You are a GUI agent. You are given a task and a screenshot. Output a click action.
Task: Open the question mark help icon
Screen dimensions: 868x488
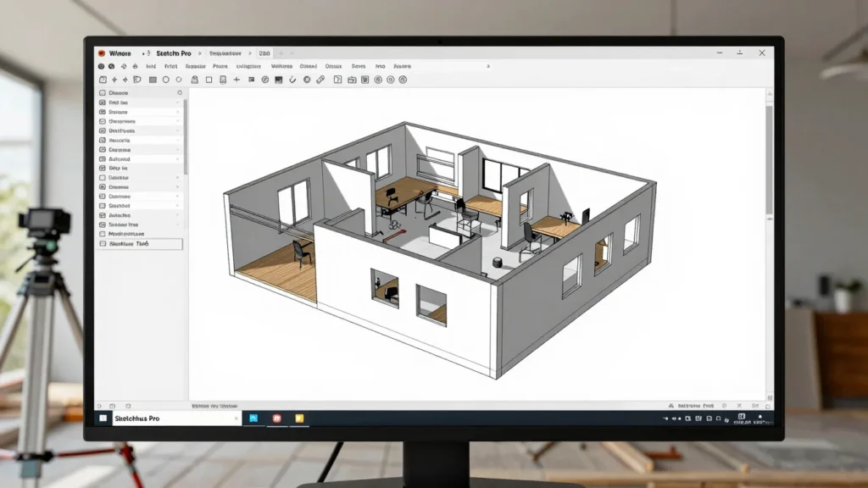(337, 80)
